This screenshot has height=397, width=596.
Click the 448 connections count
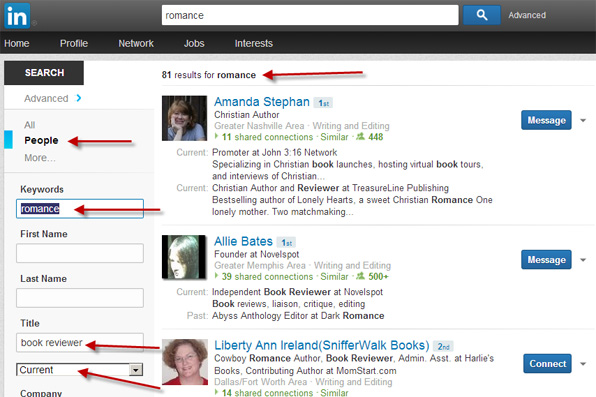coord(376,137)
